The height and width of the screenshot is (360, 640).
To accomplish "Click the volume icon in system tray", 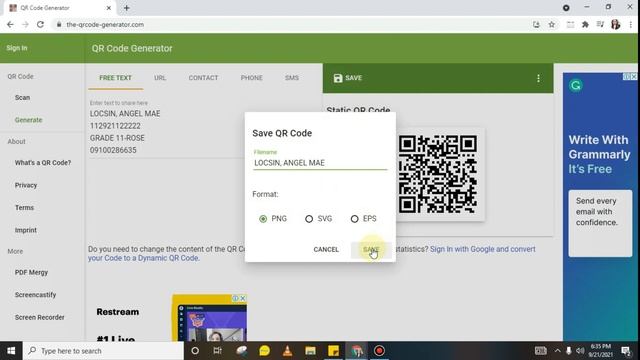I will [580, 351].
